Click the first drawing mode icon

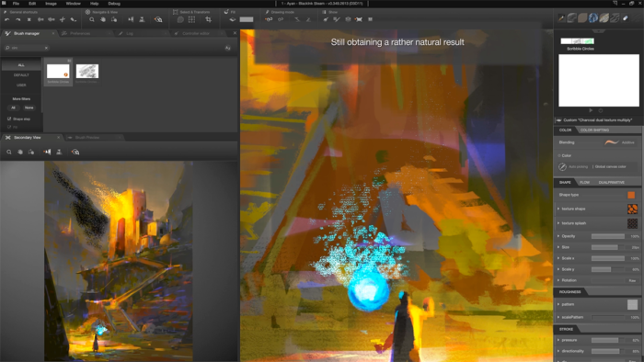(269, 19)
